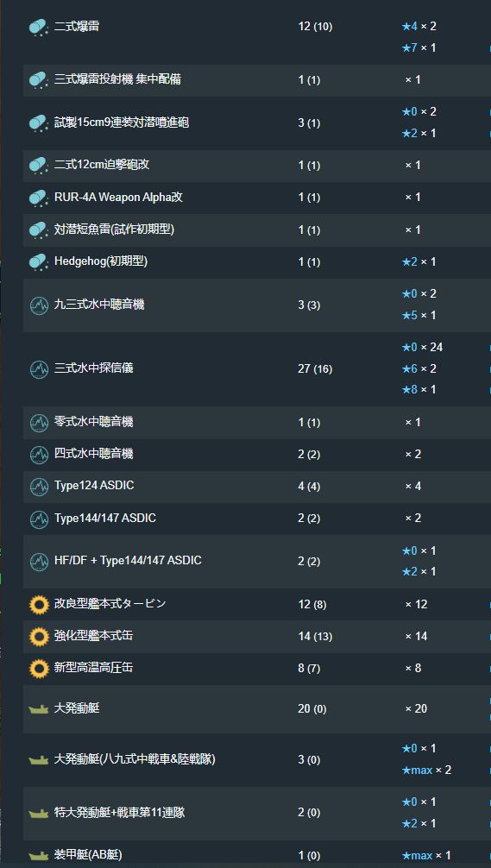The width and height of the screenshot is (491, 868).
Task: Select the 対潜短魚雷(試作初期型) row name
Action: pyautogui.click(x=114, y=230)
